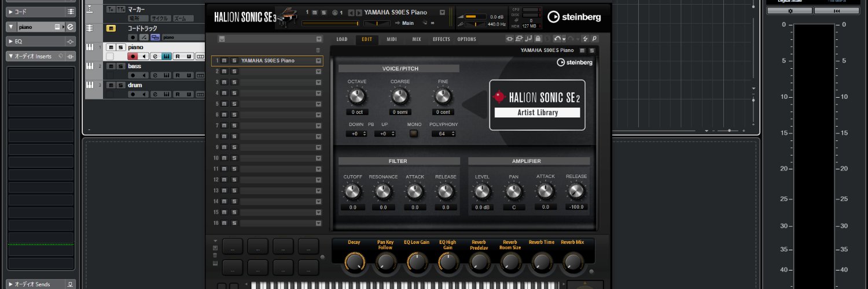Click the サイクル button on marker track
This screenshot has width=868, height=289.
(x=161, y=18)
